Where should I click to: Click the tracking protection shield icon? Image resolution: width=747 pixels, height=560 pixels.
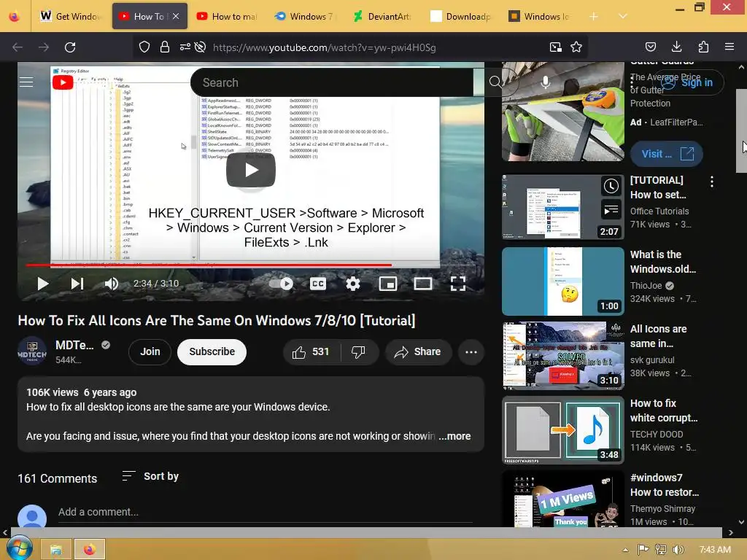[144, 47]
